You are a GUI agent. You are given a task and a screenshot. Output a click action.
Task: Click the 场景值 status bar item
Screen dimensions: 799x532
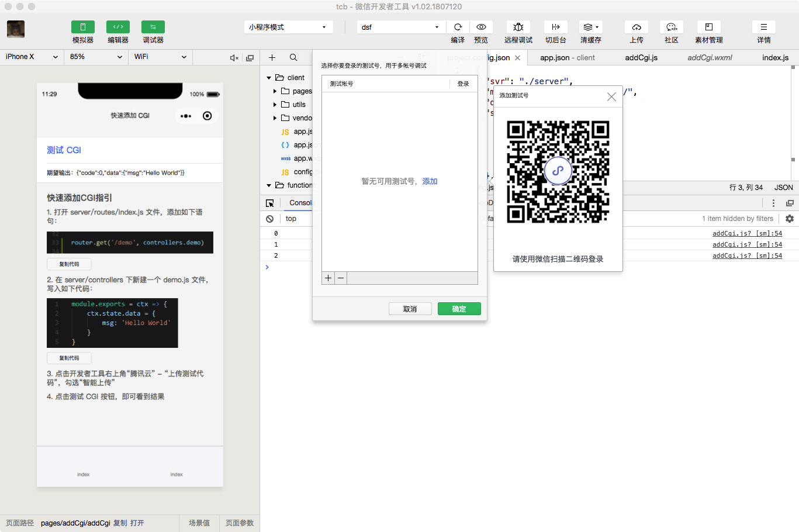(199, 523)
